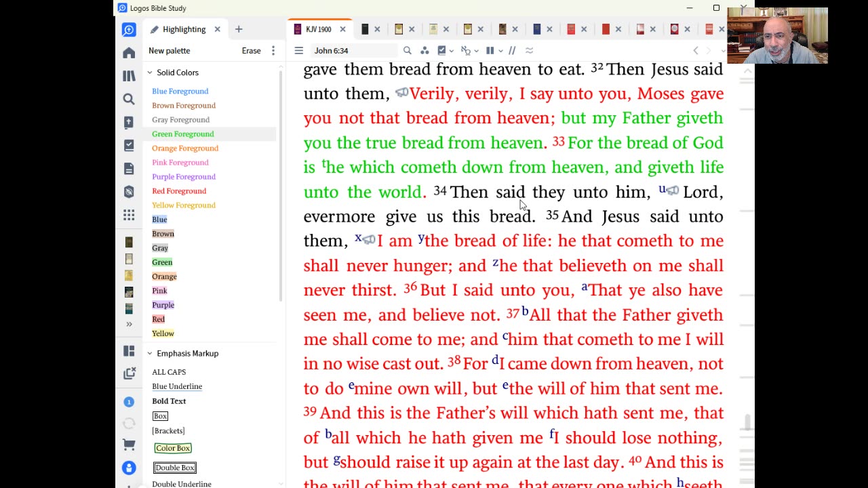The height and width of the screenshot is (488, 868).
Task: Open dropdown arrow beside columns icon
Action: click(500, 51)
